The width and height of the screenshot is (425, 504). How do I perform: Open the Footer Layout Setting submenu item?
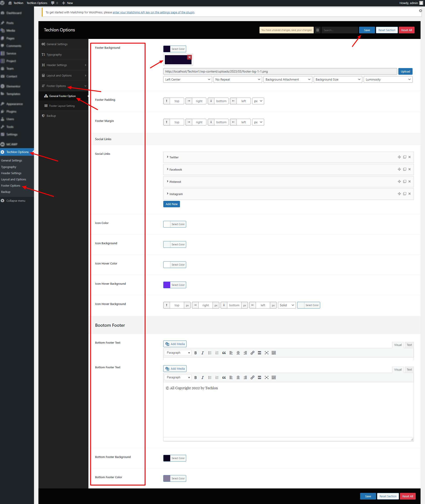[62, 106]
